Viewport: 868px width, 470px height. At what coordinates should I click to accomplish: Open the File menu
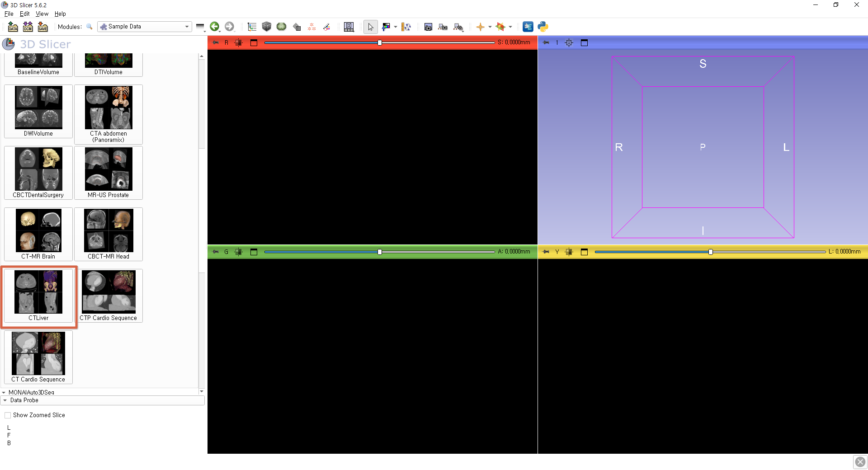9,14
